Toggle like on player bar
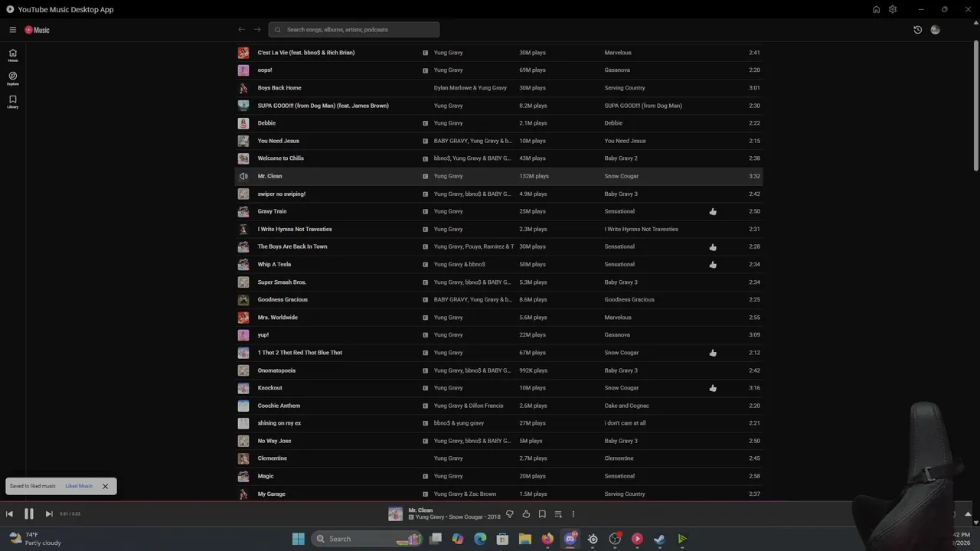980x551 pixels. pyautogui.click(x=526, y=514)
